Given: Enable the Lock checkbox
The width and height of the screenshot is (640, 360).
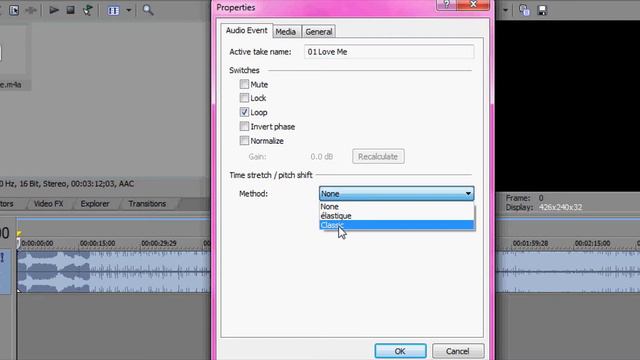Looking at the screenshot, I should pyautogui.click(x=244, y=98).
